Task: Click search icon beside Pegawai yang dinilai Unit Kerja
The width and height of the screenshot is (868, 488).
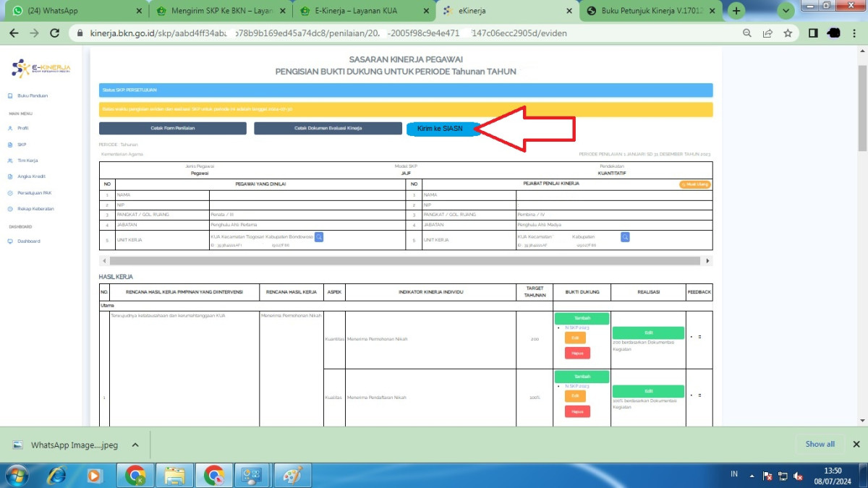Action: (318, 236)
